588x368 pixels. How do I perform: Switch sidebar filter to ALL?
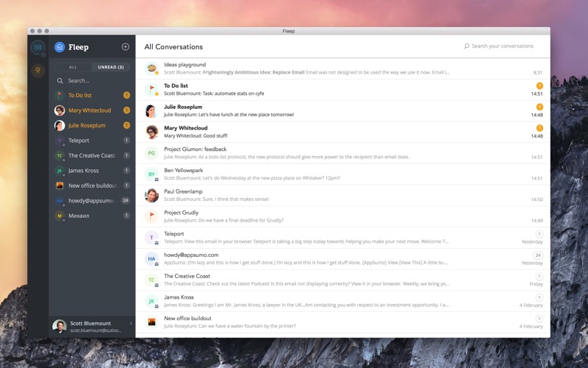73,67
